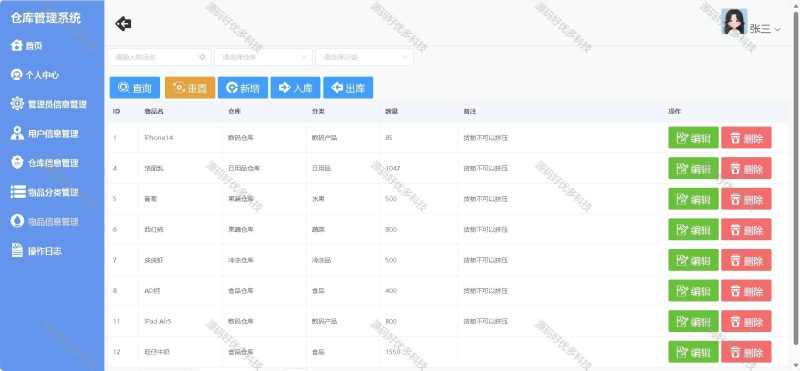Viewport: 800px width, 371px height.
Task: Click the quantity 400 cell
Action: pos(391,291)
